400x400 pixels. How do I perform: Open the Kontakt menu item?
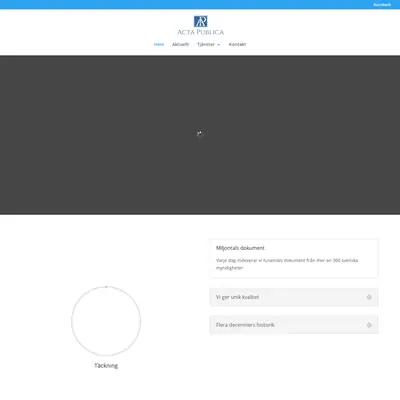point(237,44)
